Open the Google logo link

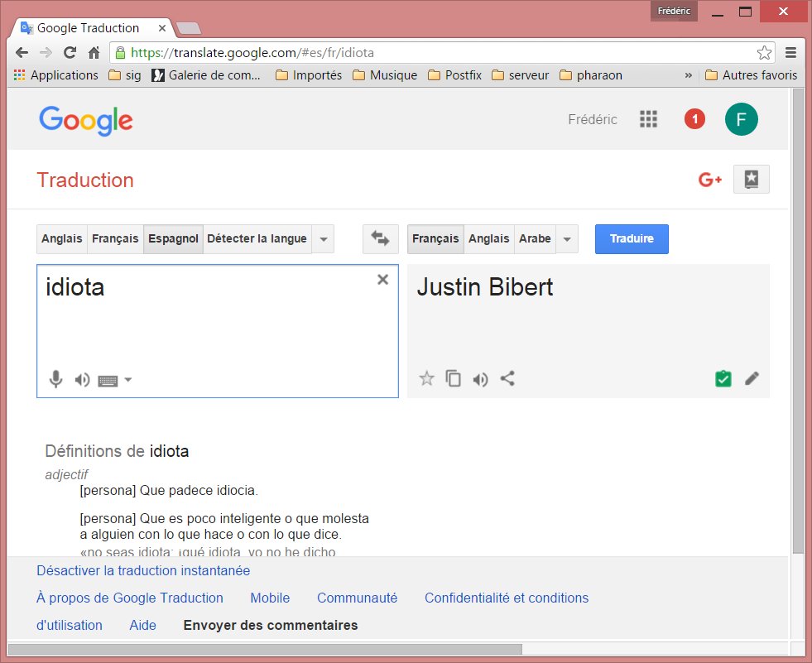[86, 121]
